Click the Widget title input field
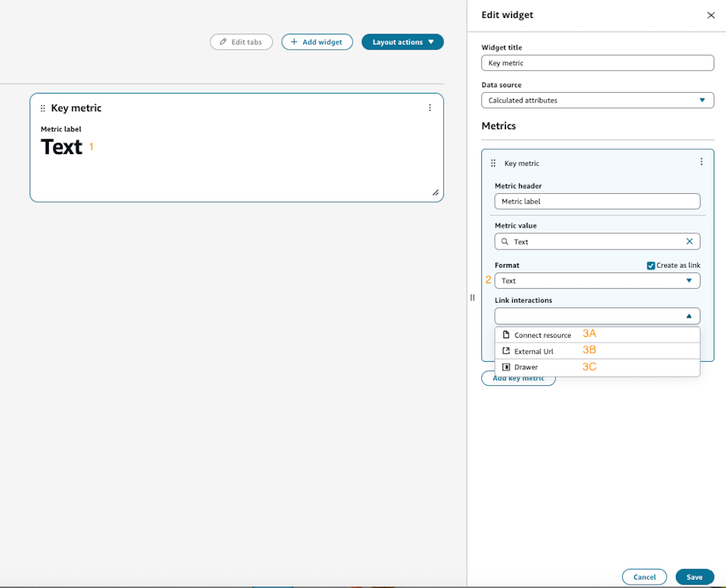 click(x=597, y=63)
